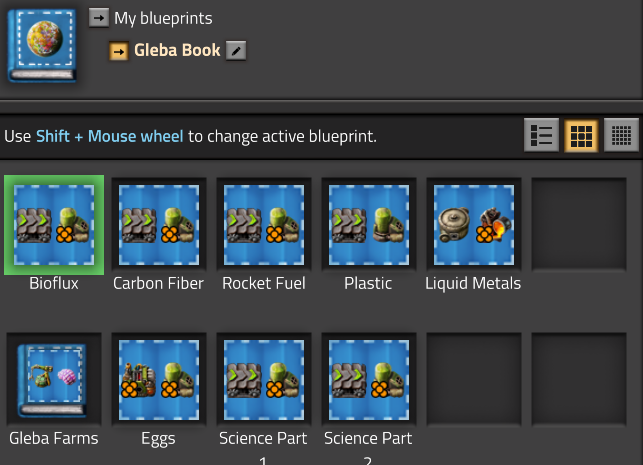This screenshot has width=643, height=465.
Task: Click the Eggs label
Action: tap(158, 439)
